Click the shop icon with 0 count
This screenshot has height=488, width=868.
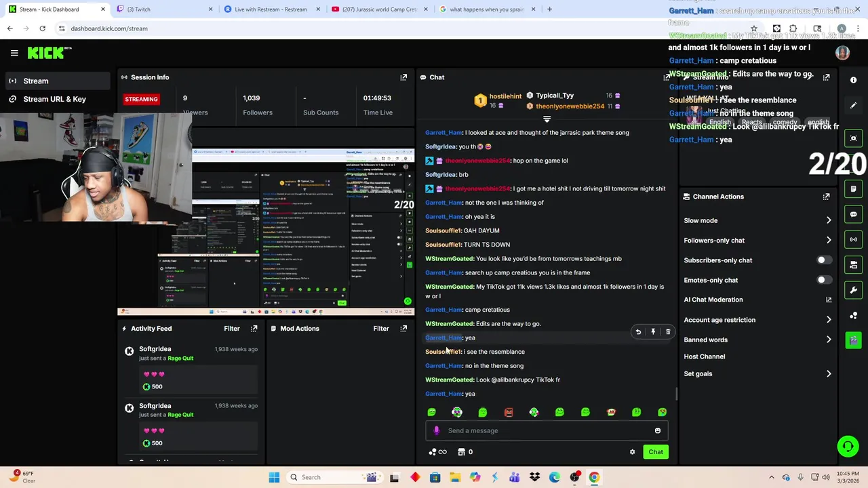(465, 452)
